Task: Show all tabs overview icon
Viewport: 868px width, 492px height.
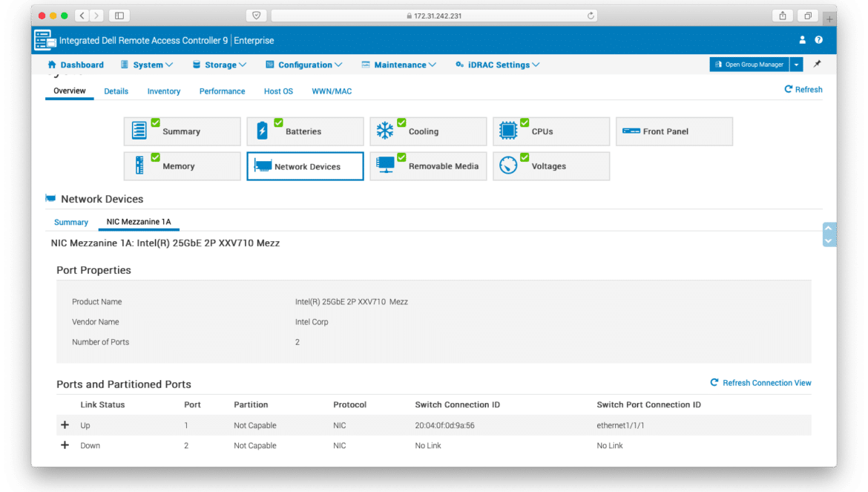Action: click(x=808, y=16)
